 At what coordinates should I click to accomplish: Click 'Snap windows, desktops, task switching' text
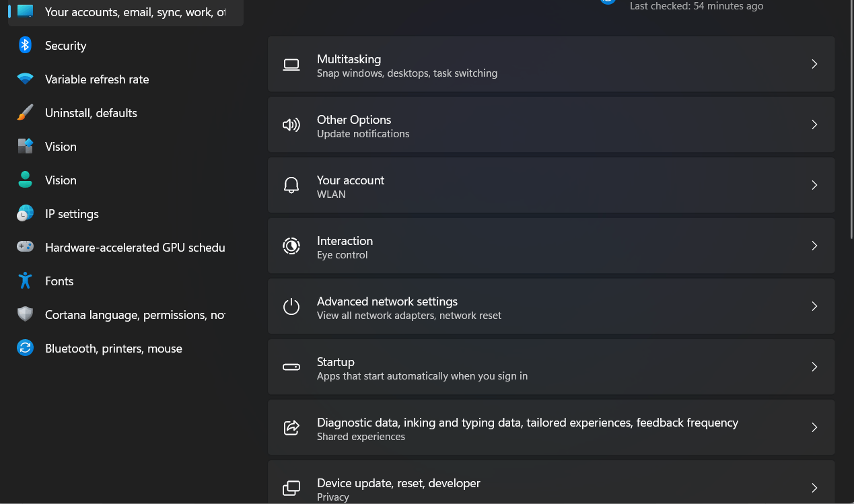click(407, 73)
